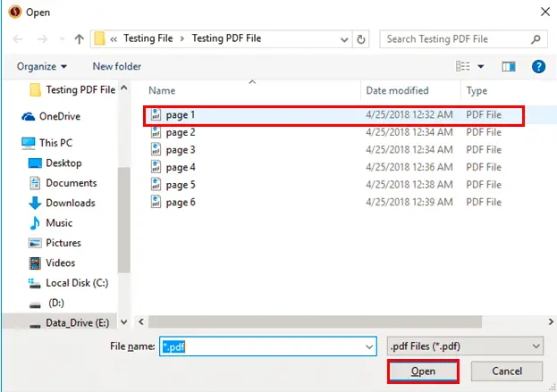557x392 pixels.
Task: Open the Pictures folder
Action: [55, 243]
